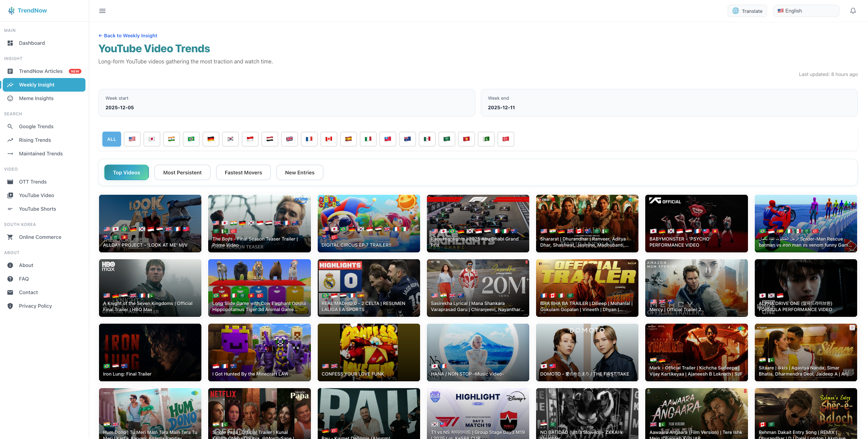Screen dimensions: 868x439
Task: Select the Dashboard icon in the sidebar
Action: (10, 43)
